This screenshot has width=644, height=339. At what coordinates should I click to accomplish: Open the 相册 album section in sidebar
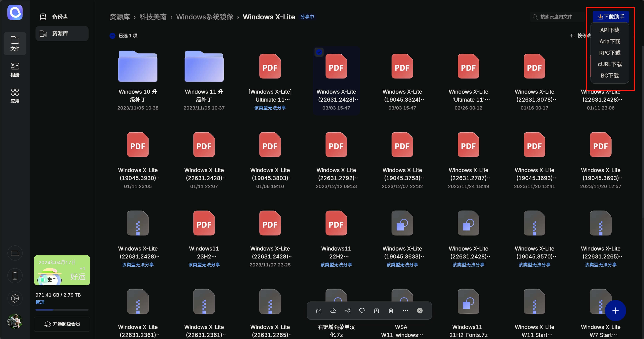15,70
